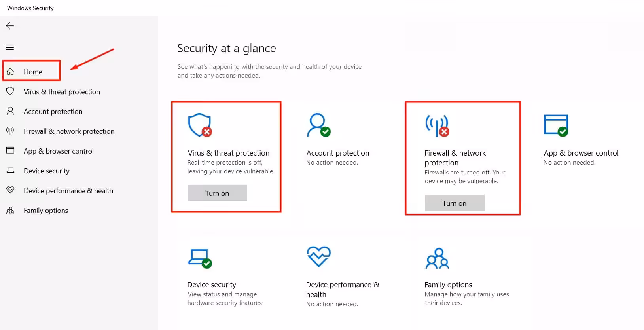Screen dimensions: 644x330
Task: Open Family options from the sidebar
Action: [45, 210]
